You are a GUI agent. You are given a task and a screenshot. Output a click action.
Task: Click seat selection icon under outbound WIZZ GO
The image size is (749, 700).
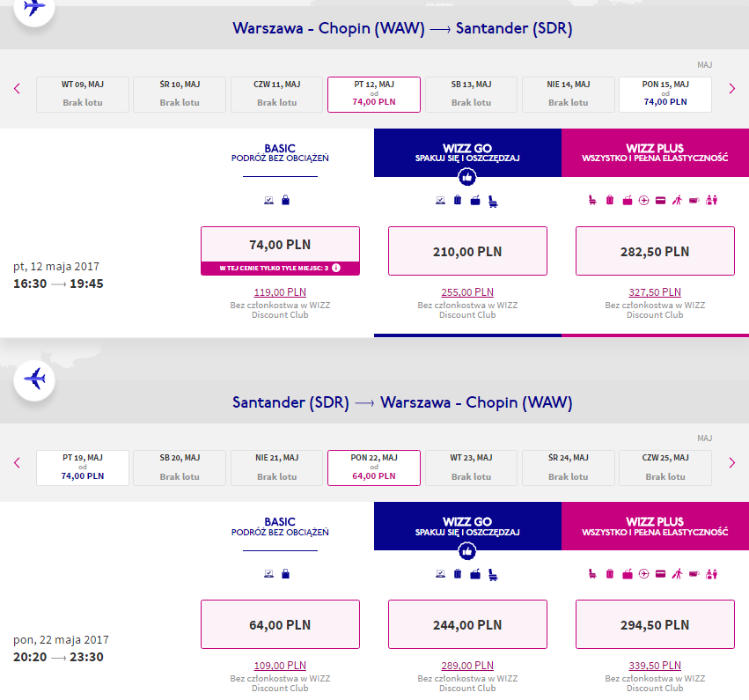coord(493,202)
